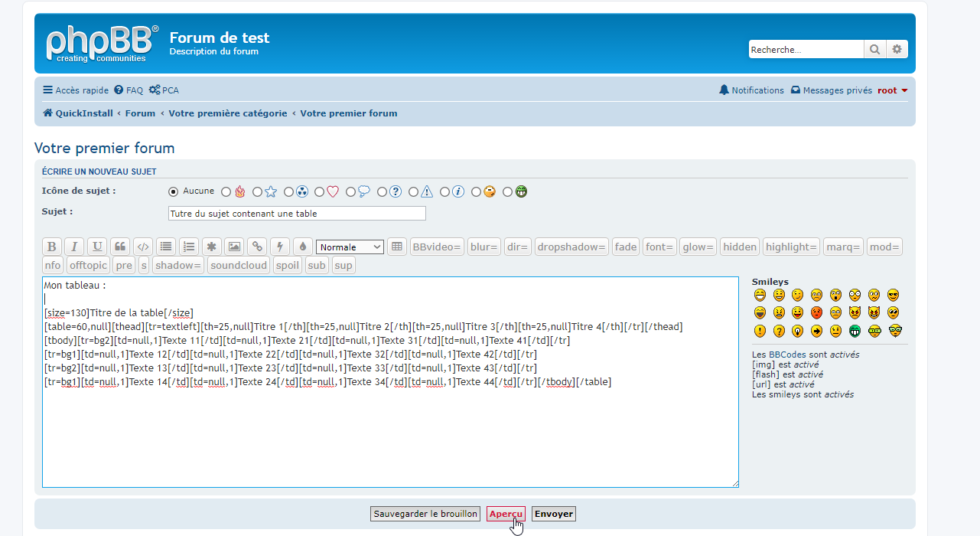Choose the question mark topic icon radio
The width and height of the screenshot is (980, 536).
pos(383,192)
